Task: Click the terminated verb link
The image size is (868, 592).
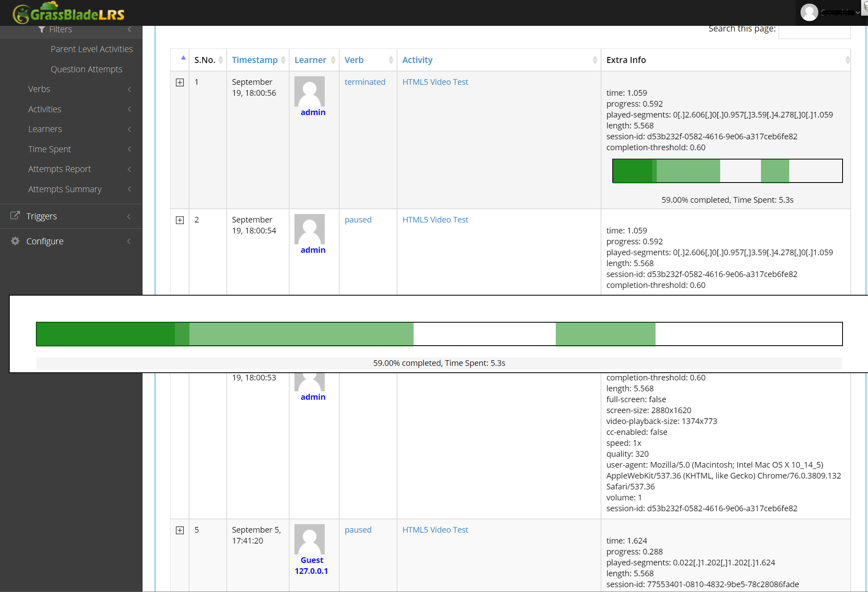Action: coord(365,82)
